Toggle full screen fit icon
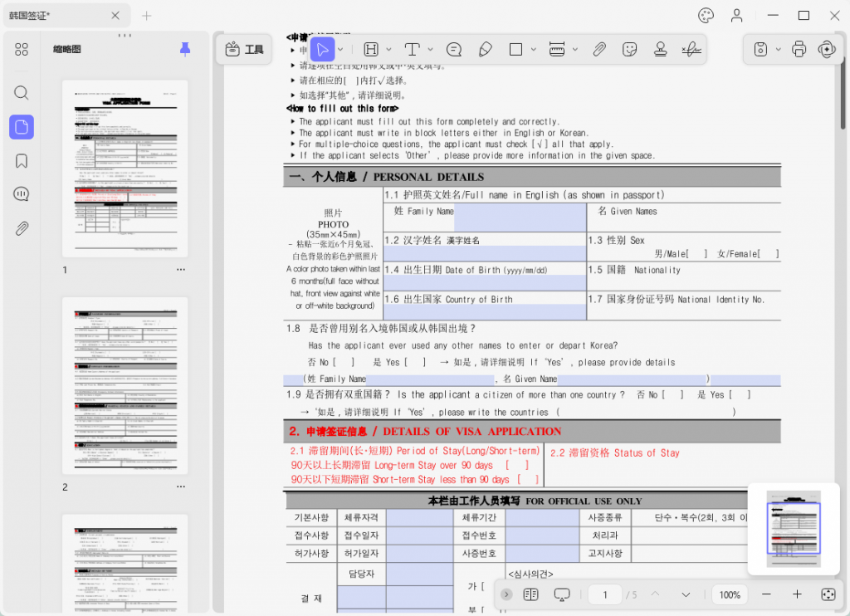The height and width of the screenshot is (616, 850). tap(828, 595)
